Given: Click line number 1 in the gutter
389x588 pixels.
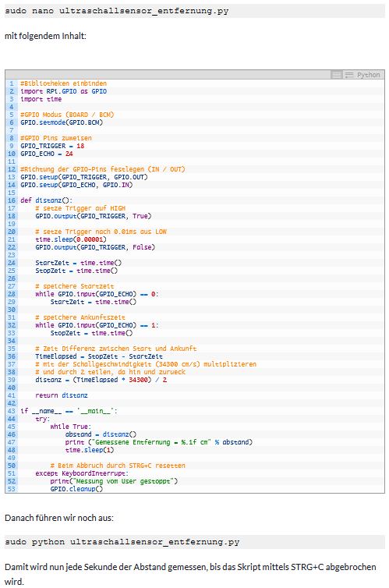Looking at the screenshot, I should tap(12, 83).
